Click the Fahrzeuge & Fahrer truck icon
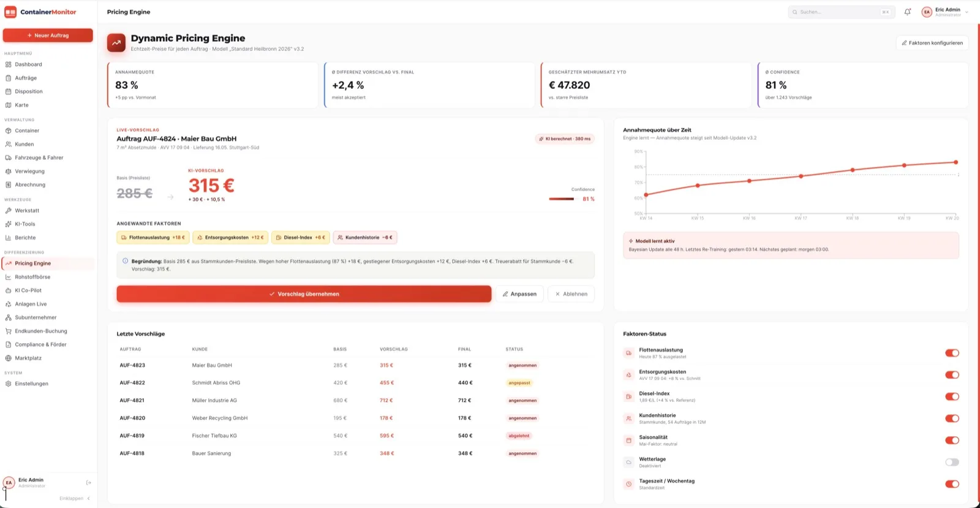The image size is (980, 508). click(x=9, y=157)
